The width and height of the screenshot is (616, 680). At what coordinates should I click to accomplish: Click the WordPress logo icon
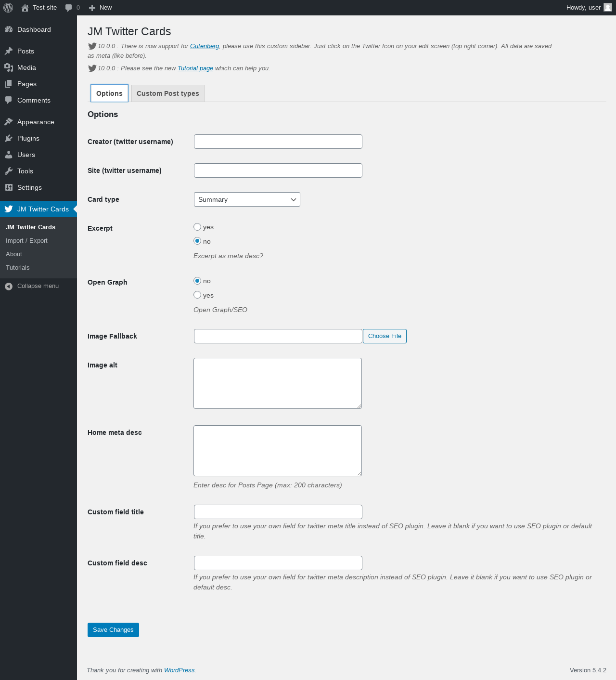pos(8,8)
